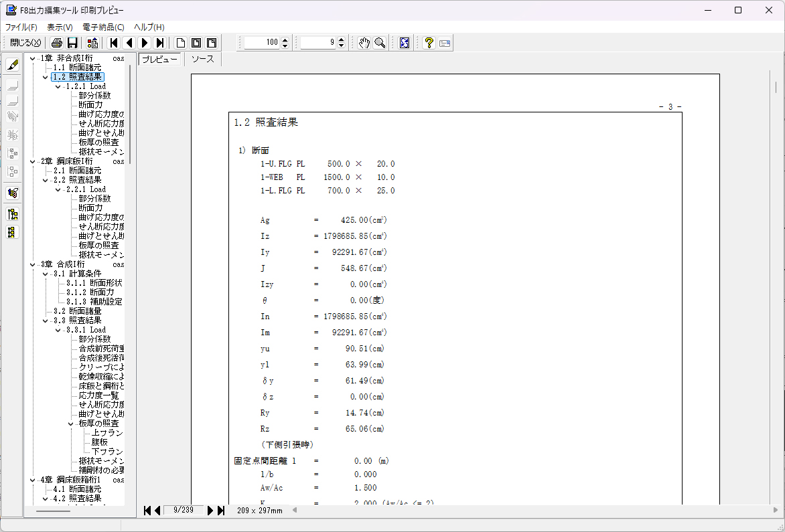Jump to first page in bottom navigator
Screen dimensions: 785x532
[x=147, y=511]
